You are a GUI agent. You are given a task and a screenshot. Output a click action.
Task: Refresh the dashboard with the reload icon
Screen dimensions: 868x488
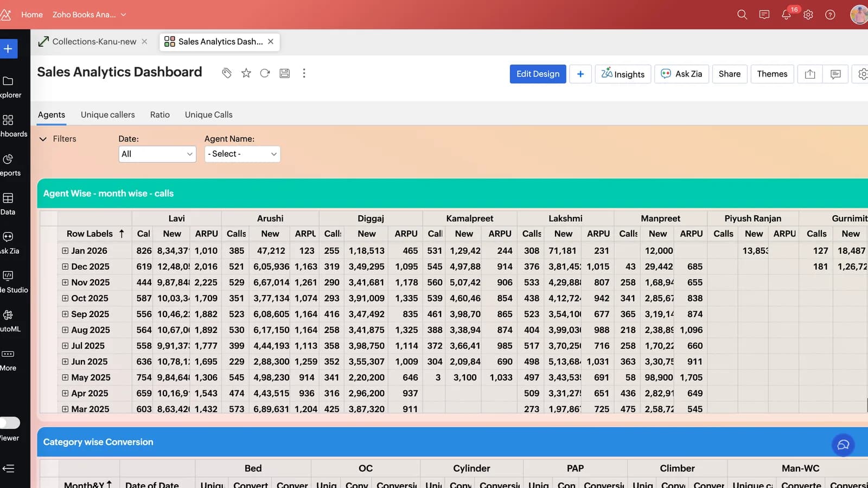[265, 73]
